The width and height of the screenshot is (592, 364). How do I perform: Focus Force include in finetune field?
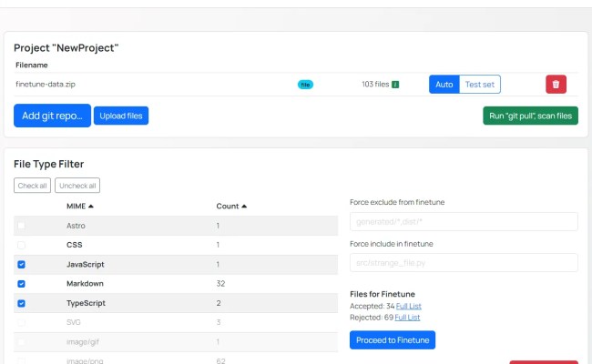point(464,263)
